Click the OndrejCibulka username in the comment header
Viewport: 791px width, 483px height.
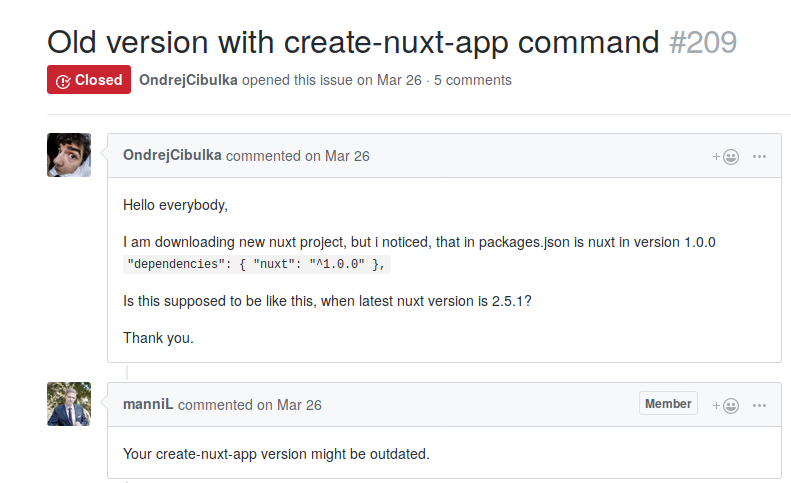(x=172, y=156)
